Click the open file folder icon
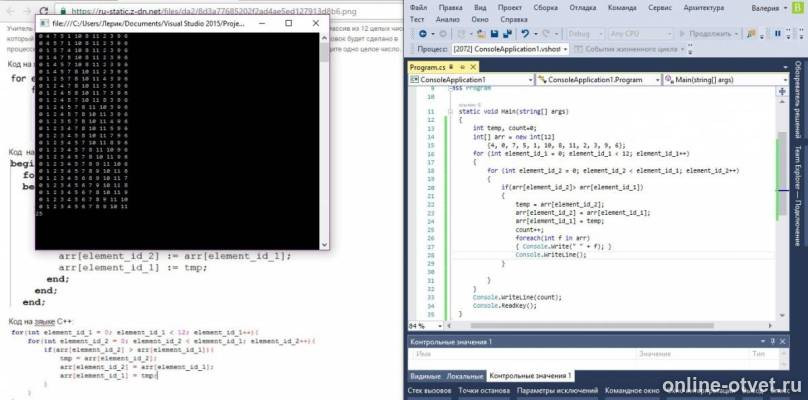 click(x=481, y=34)
